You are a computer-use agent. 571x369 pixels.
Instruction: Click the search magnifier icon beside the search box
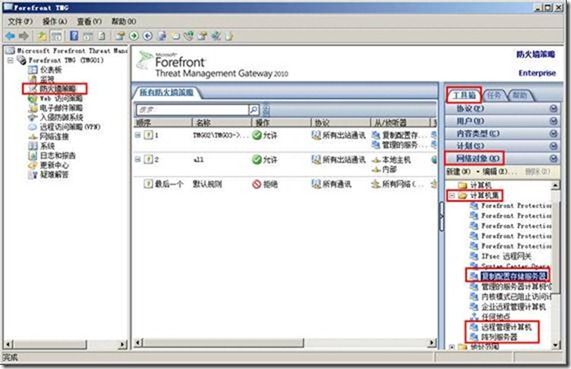(253, 109)
